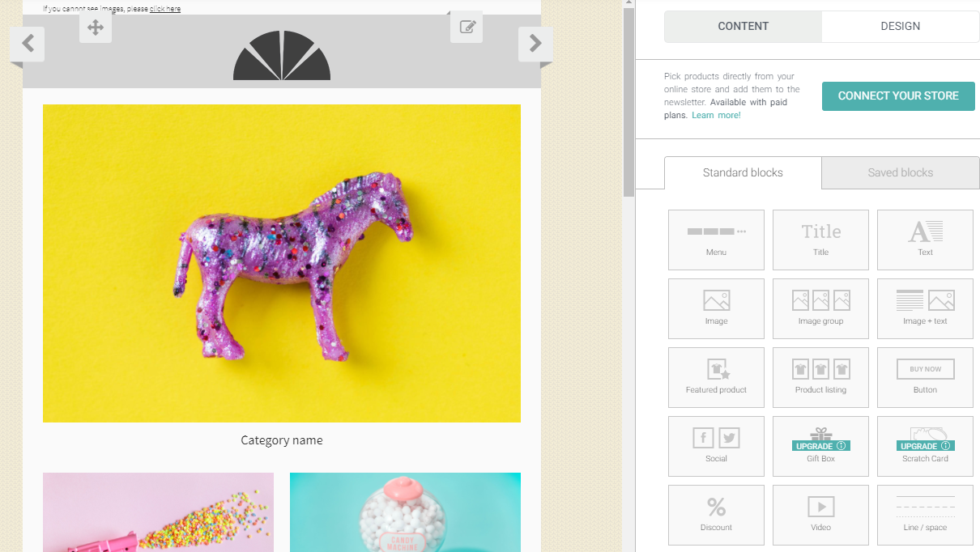Add a Video block
Image resolution: width=980 pixels, height=552 pixels.
pos(820,515)
